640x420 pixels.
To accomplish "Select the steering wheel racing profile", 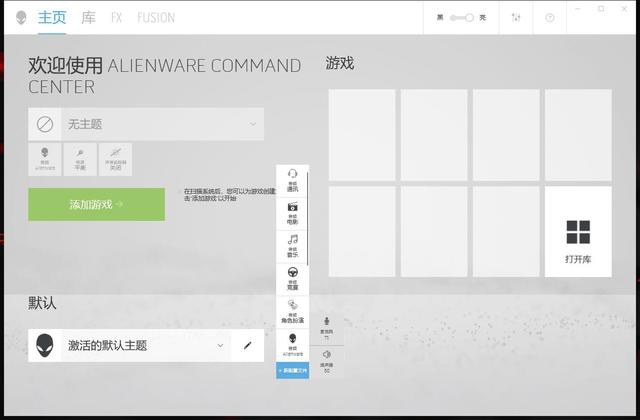I will [292, 280].
